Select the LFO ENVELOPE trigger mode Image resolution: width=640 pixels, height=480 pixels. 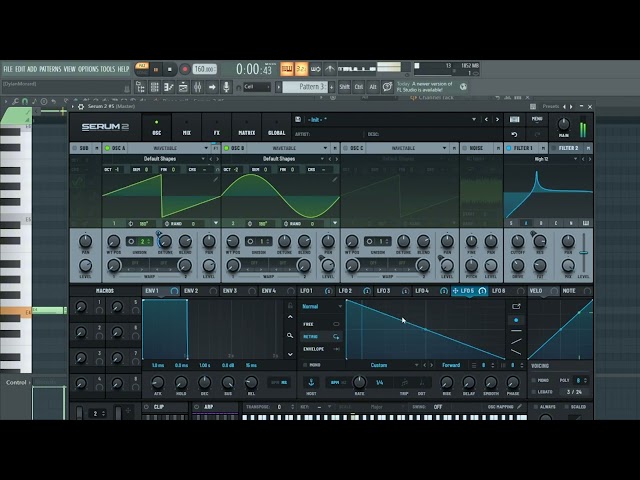(322, 349)
